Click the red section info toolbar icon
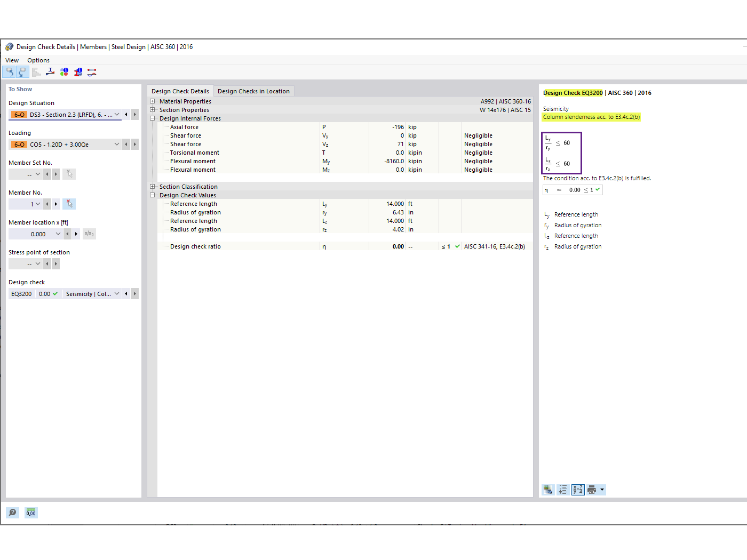This screenshot has width=747, height=560. coord(78,72)
